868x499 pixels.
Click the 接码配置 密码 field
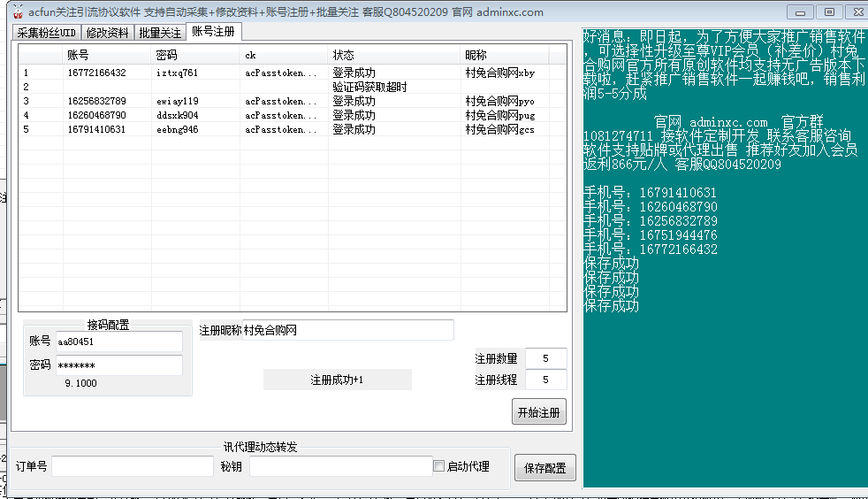pos(118,365)
